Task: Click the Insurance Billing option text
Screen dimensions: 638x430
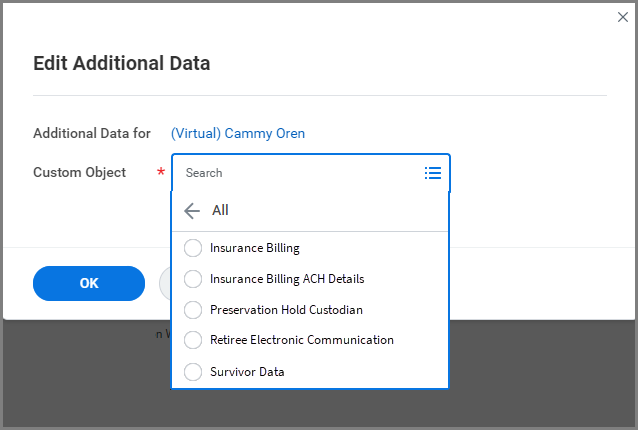Action: coord(255,248)
